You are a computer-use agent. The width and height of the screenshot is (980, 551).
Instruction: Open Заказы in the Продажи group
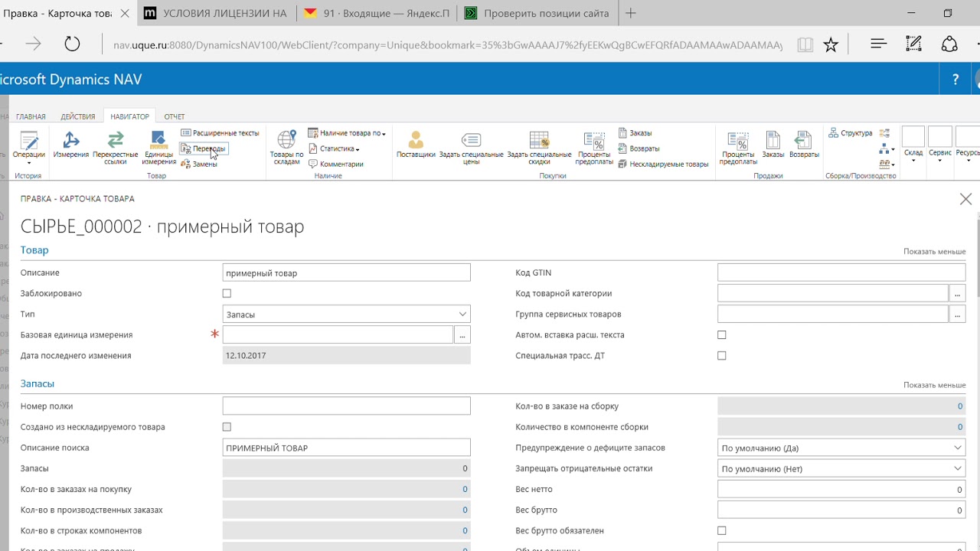773,144
